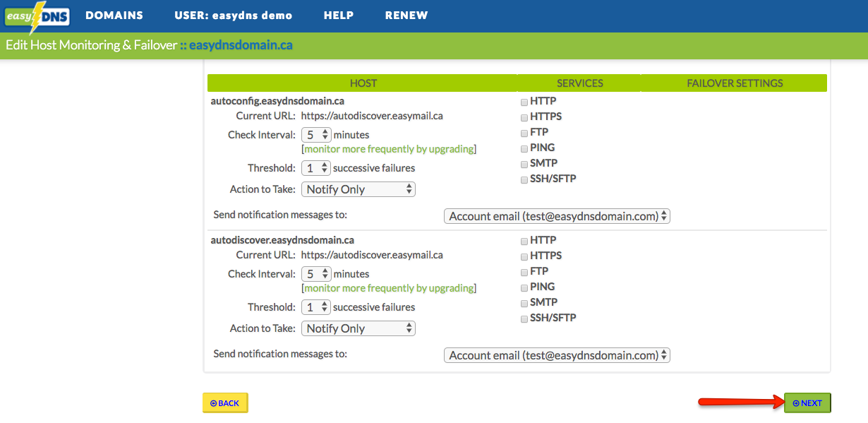The image size is (868, 423).
Task: Select autoconfig.easydnsdomain.ca host name text
Action: point(277,101)
